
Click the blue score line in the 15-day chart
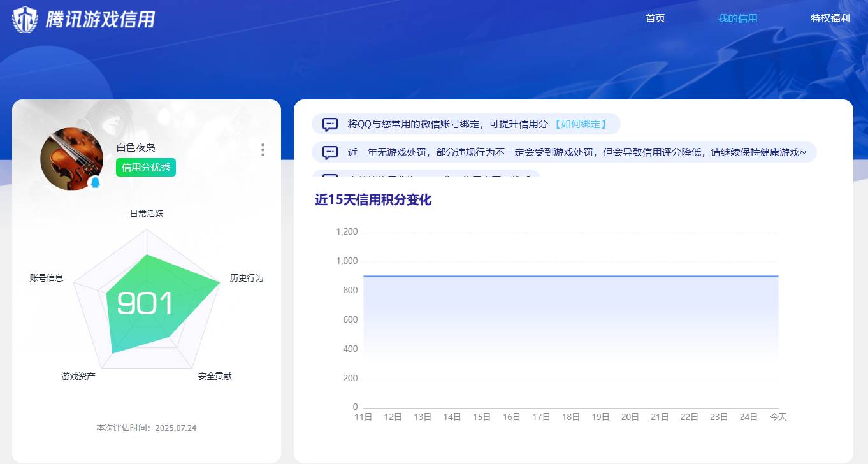click(x=570, y=275)
